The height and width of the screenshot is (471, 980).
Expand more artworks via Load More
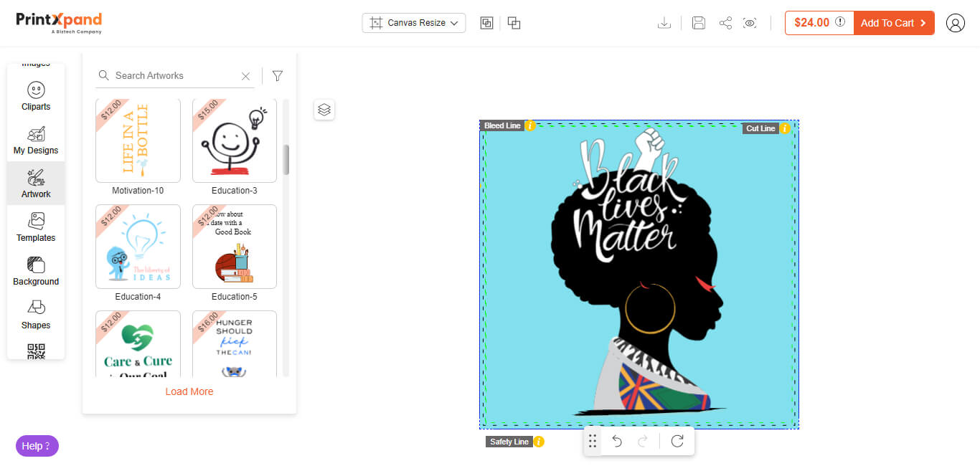click(189, 391)
